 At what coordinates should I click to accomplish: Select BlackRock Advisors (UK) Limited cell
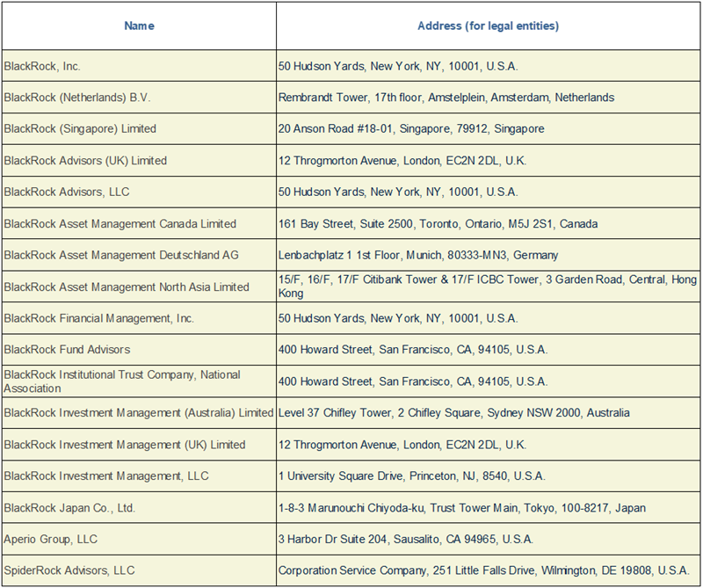(139, 160)
